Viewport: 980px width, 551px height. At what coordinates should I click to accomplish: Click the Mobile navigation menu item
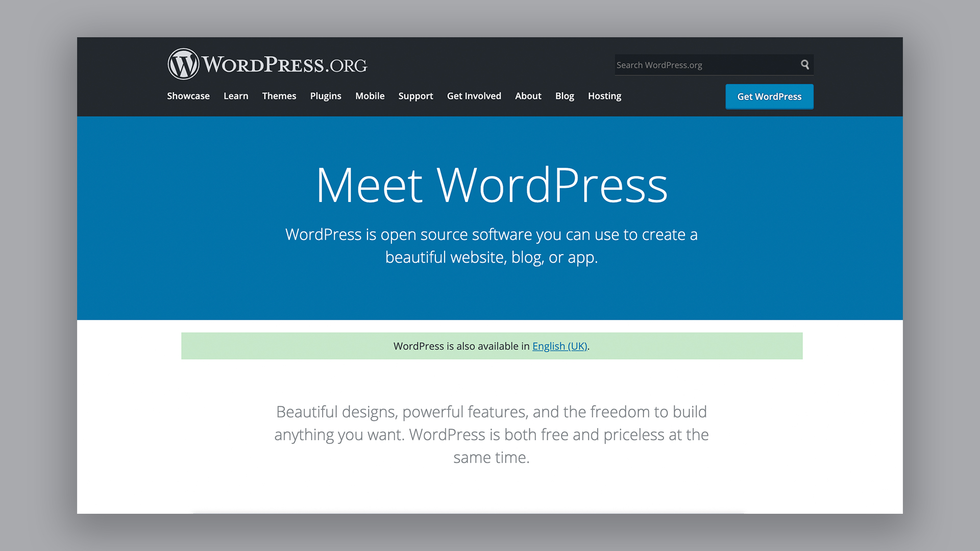(370, 95)
